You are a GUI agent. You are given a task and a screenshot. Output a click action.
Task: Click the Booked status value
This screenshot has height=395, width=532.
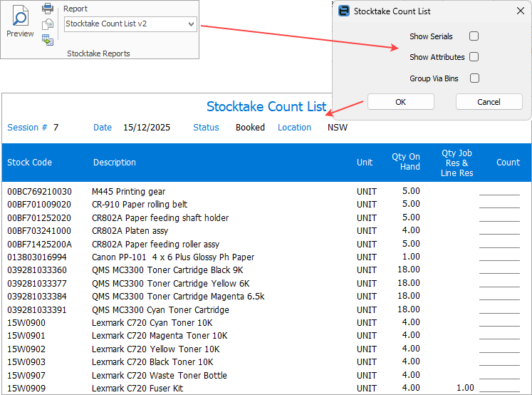[x=250, y=128]
